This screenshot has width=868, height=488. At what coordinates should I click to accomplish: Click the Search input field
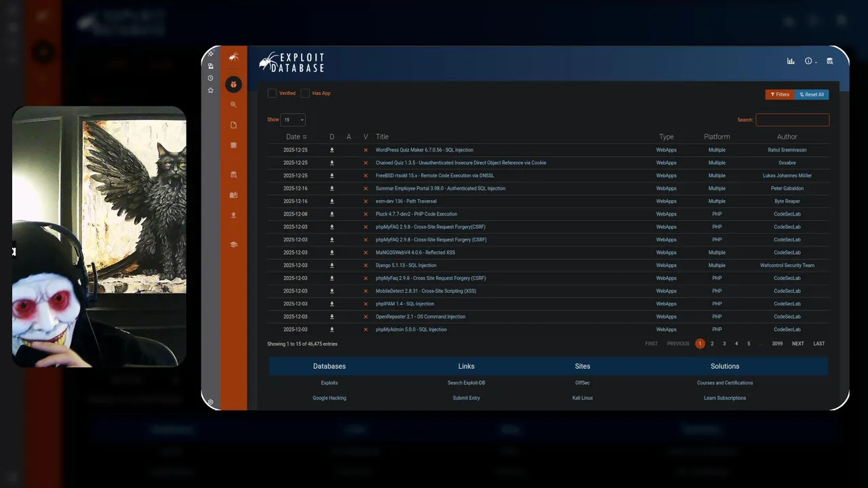click(793, 120)
